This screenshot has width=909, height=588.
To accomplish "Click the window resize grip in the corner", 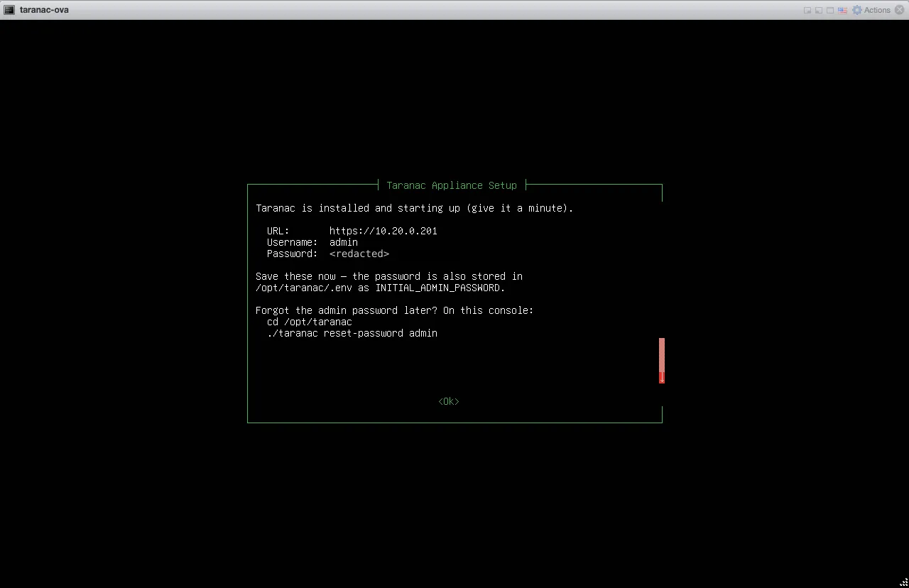I will [x=903, y=582].
